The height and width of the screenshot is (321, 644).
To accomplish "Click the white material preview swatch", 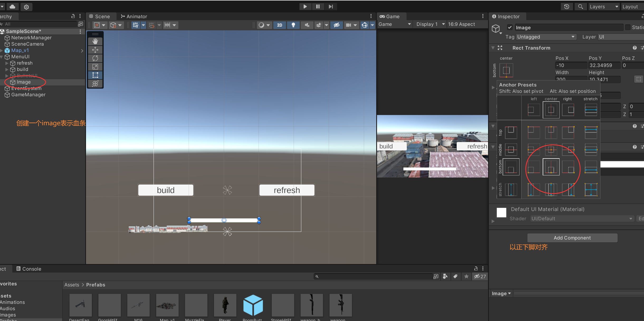I will tap(501, 212).
